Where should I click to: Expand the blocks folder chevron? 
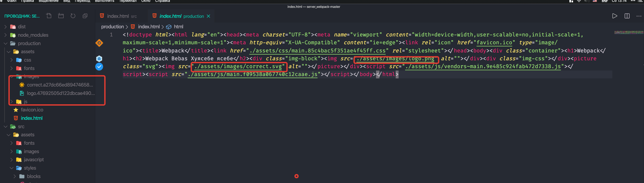[15, 176]
